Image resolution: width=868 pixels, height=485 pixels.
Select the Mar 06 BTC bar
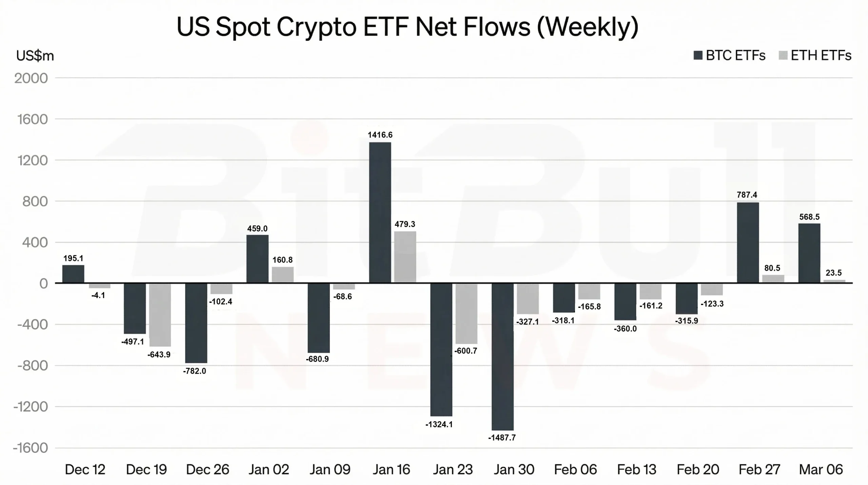tap(809, 253)
